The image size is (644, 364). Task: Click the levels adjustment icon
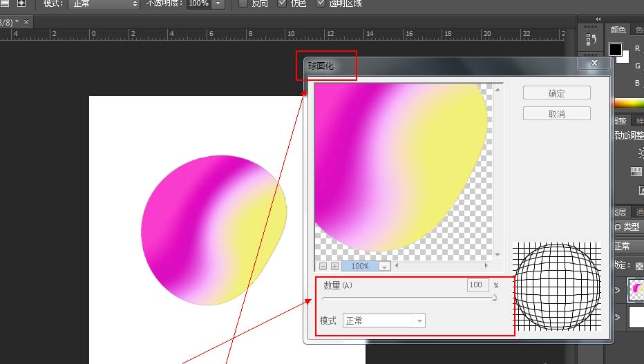pos(636,171)
